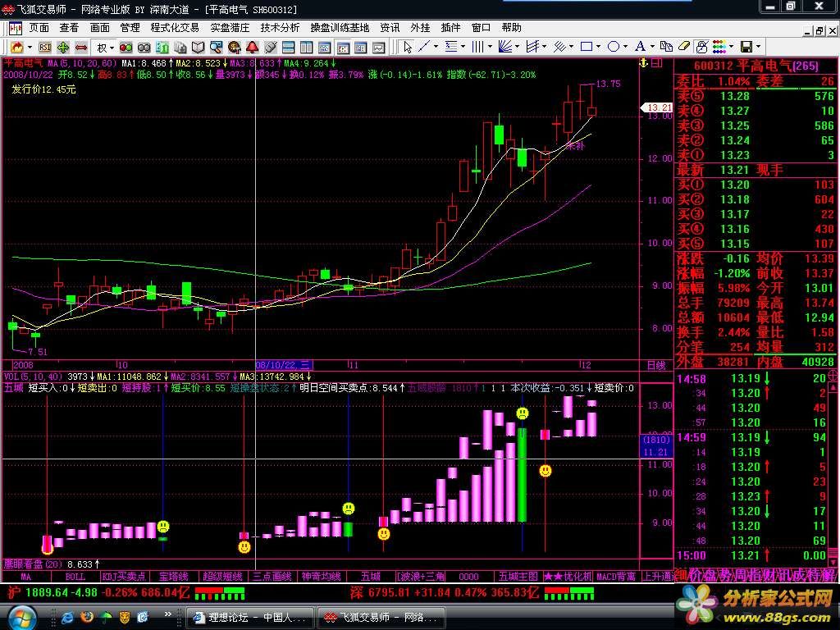
Task: Switch to the KDJ买卖点 indicator tab
Action: [x=124, y=577]
